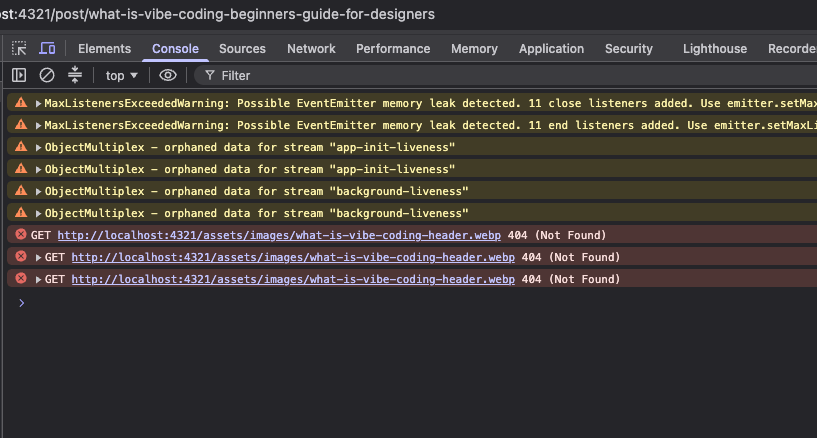817x438 pixels.
Task: Expand the first 'background-liveness' warning
Action: pyautogui.click(x=38, y=192)
